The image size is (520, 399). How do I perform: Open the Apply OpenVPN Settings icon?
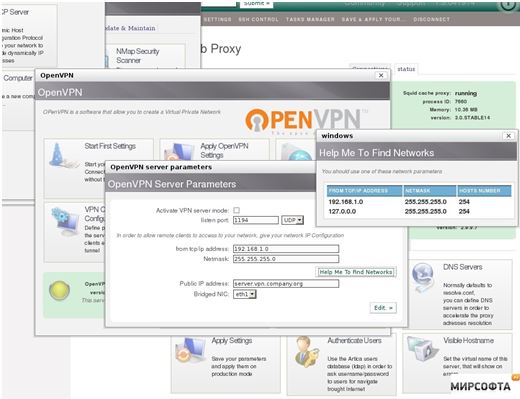coord(177,153)
